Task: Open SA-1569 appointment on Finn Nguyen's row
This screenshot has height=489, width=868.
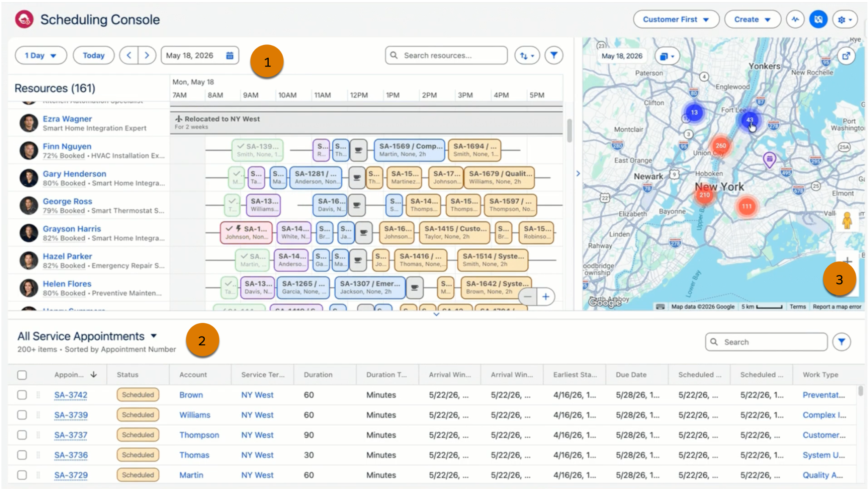Action: [409, 150]
